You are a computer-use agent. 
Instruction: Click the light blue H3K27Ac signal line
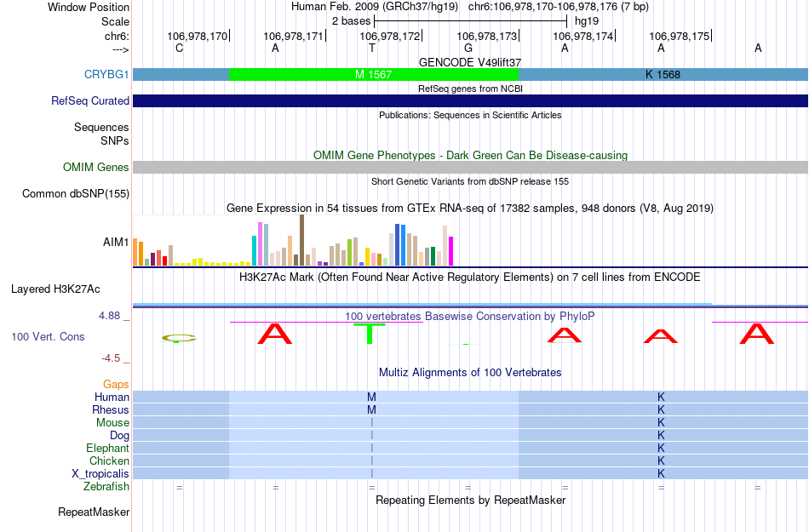tap(422, 304)
